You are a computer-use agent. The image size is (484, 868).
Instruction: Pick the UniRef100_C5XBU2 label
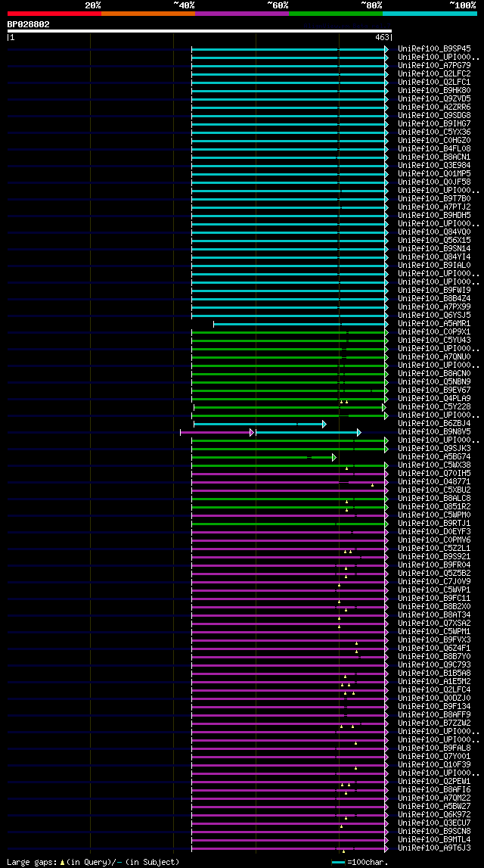[434, 490]
